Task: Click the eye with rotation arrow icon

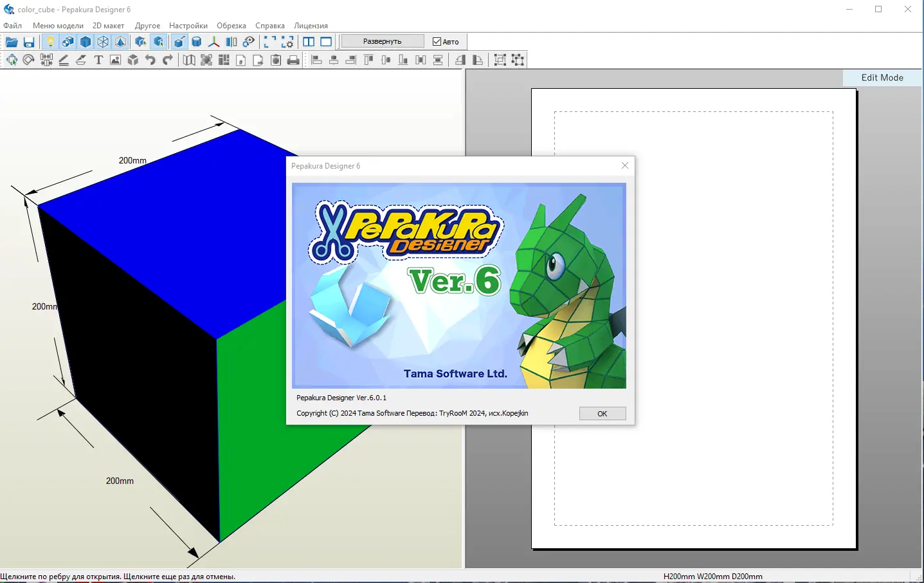Action: (249, 42)
